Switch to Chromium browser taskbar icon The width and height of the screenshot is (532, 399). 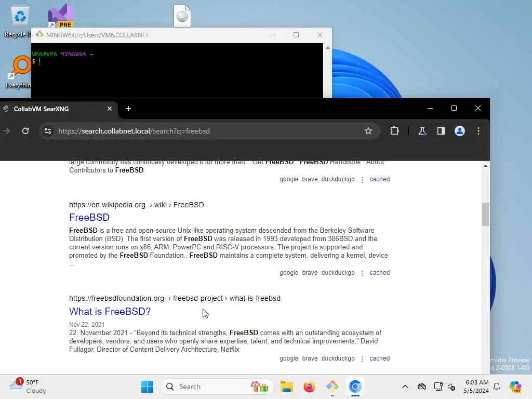(355, 387)
